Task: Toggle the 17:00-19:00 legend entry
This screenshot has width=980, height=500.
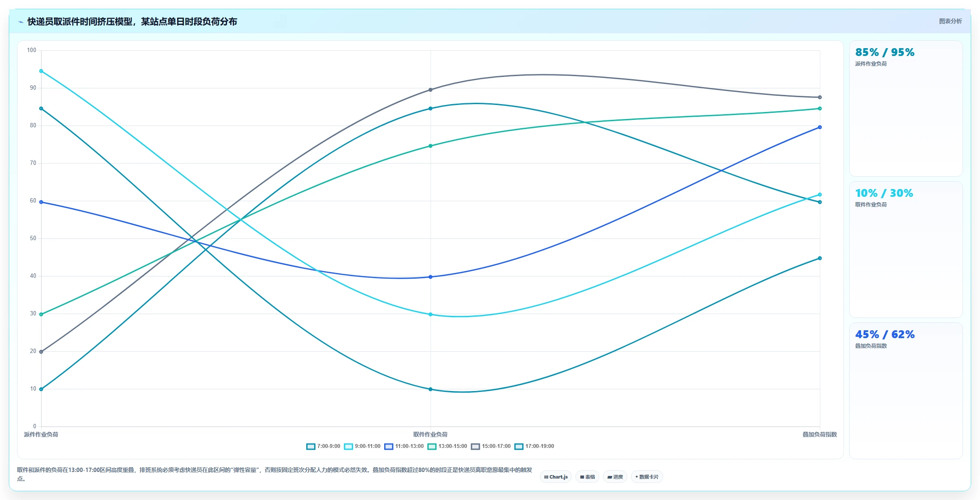Action: pos(534,446)
